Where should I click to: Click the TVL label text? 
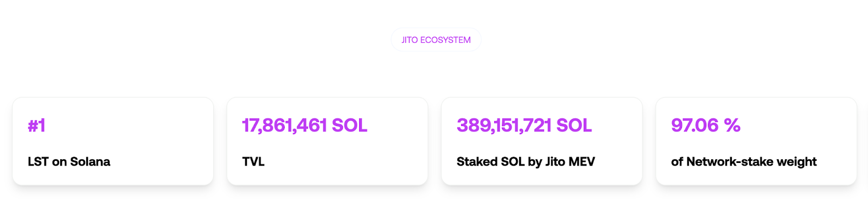(x=253, y=161)
